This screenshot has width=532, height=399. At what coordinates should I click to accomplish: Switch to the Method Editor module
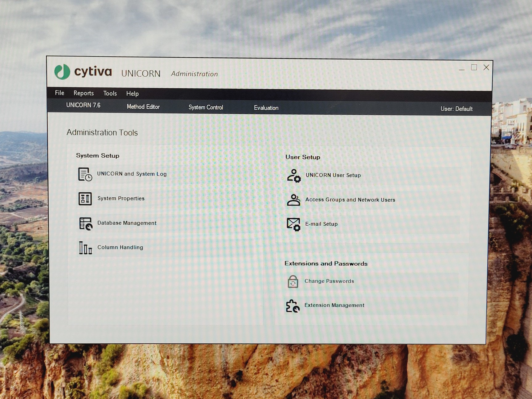click(143, 107)
